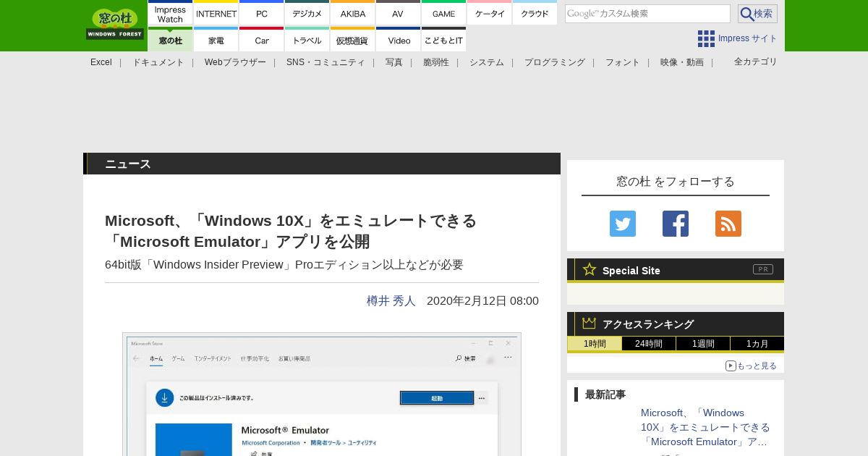The image size is (868, 456).
Task: Open the こどもとIT site tab
Action: (444, 40)
